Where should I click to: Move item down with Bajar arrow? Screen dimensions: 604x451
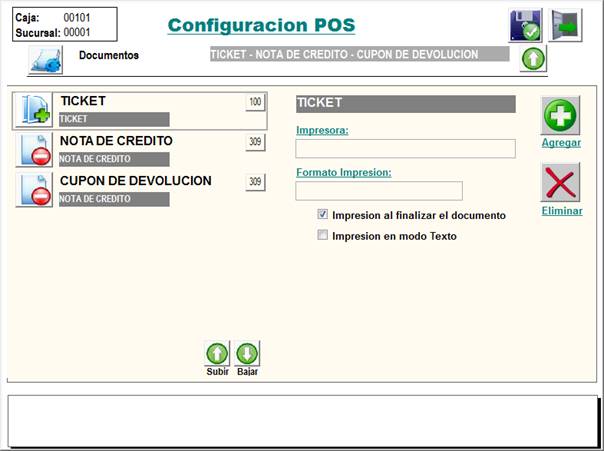tap(247, 354)
